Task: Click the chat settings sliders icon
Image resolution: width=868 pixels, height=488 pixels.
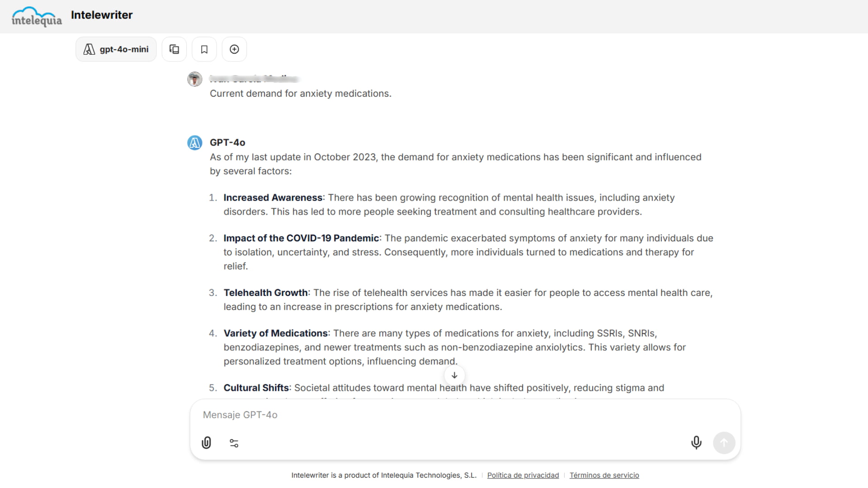Action: (x=234, y=443)
